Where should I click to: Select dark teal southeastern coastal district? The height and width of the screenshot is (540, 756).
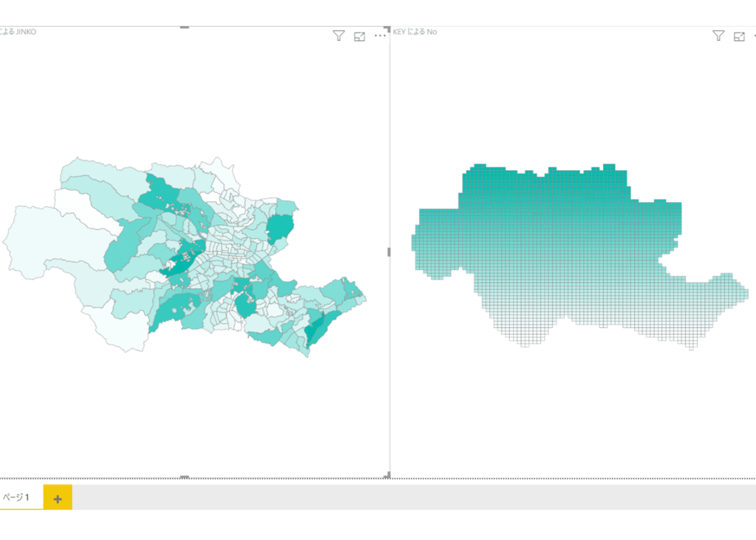click(318, 331)
